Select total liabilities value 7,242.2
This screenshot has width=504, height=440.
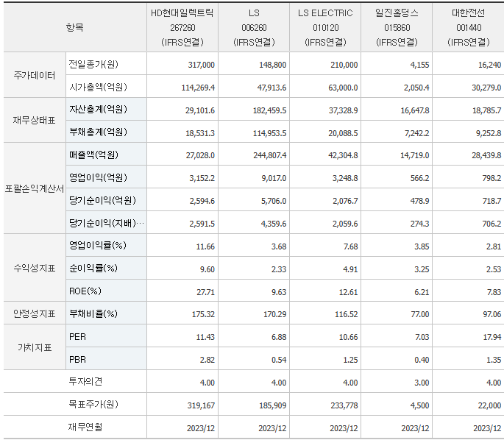tap(416, 133)
